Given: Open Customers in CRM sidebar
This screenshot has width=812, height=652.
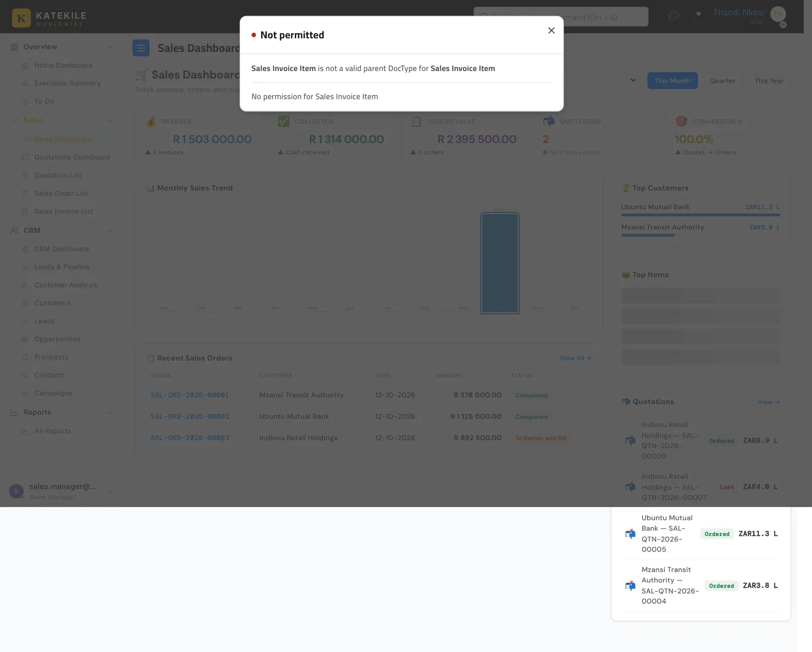Looking at the screenshot, I should (53, 303).
